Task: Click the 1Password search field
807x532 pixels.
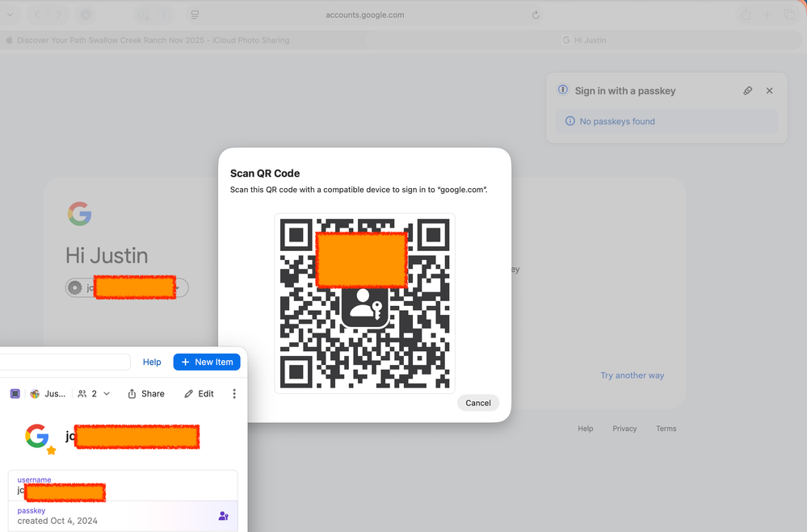Action: click(65, 362)
